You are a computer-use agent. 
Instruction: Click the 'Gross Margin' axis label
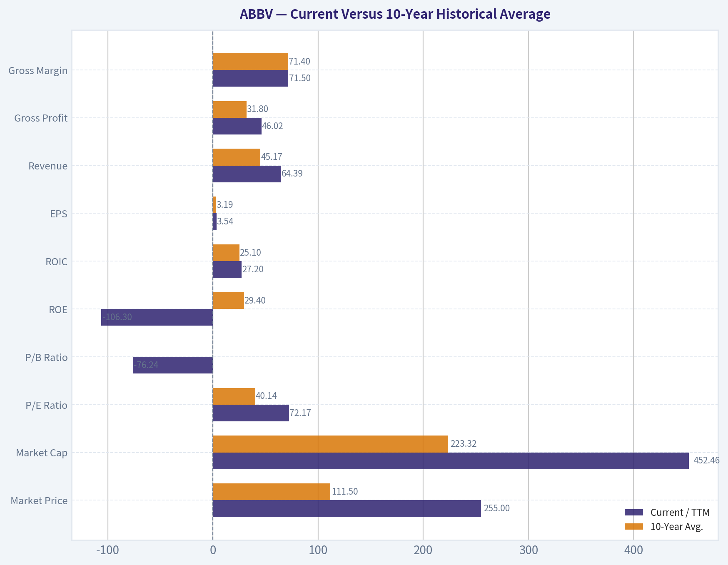coord(38,70)
